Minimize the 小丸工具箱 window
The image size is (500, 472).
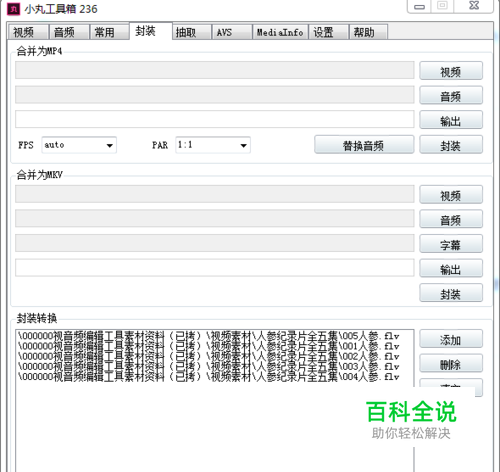click(419, 6)
